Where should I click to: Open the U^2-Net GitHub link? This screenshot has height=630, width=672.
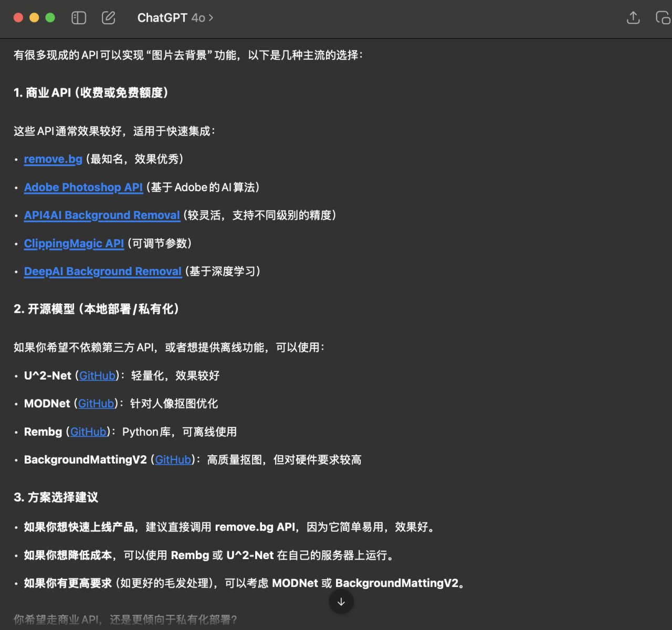pyautogui.click(x=97, y=376)
